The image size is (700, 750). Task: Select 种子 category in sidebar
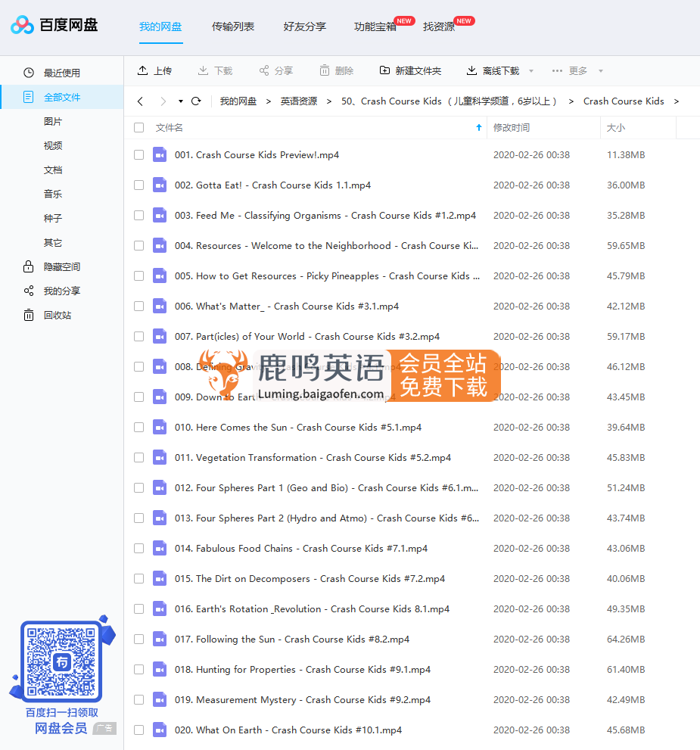[53, 218]
